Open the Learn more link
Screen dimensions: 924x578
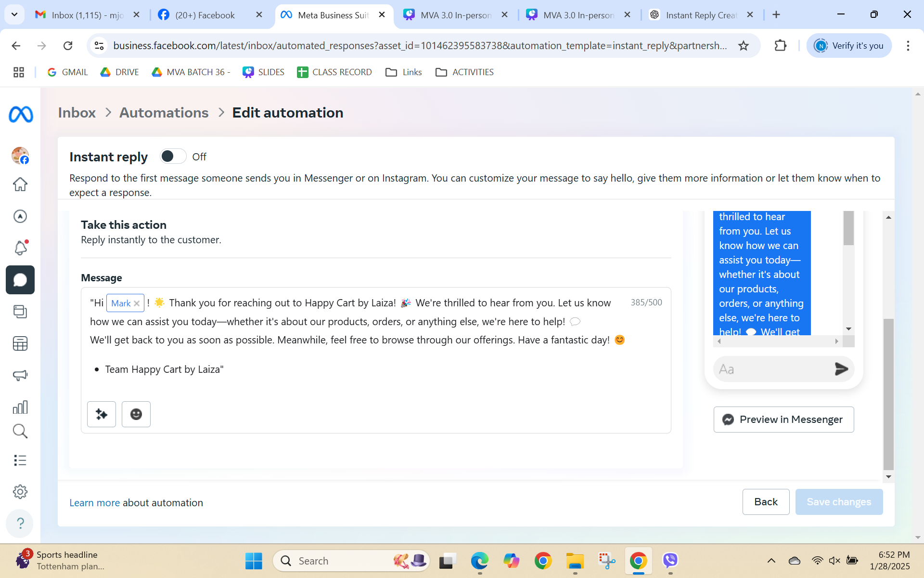94,503
